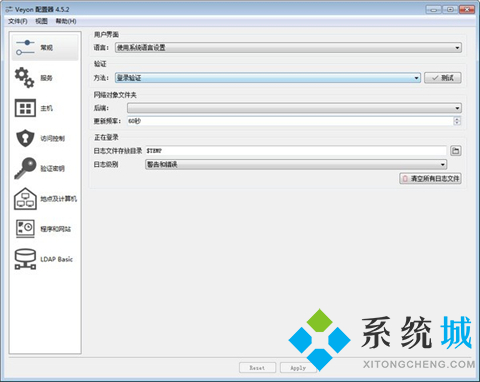Close the Veyon configurator window

pyautogui.click(x=467, y=10)
